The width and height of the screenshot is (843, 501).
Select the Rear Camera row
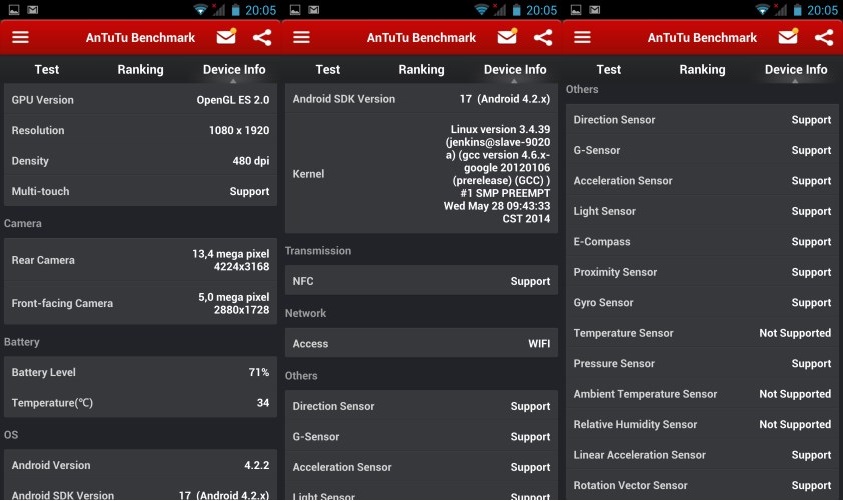[x=140, y=260]
